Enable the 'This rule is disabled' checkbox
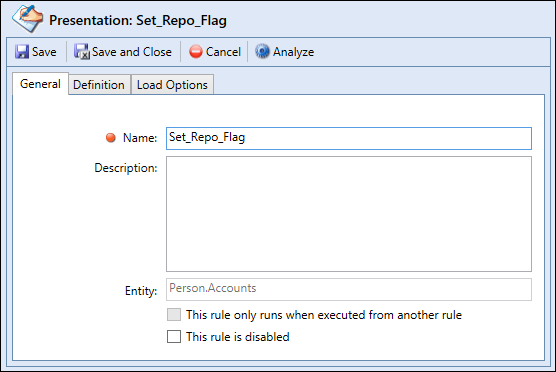Viewport: 556px width, 372px height. click(174, 337)
